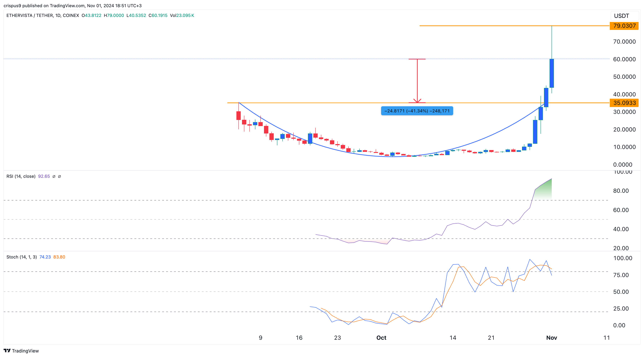Screen dimensions: 644x357
Task: Click the Nov label on date axis
Action: [x=552, y=338]
